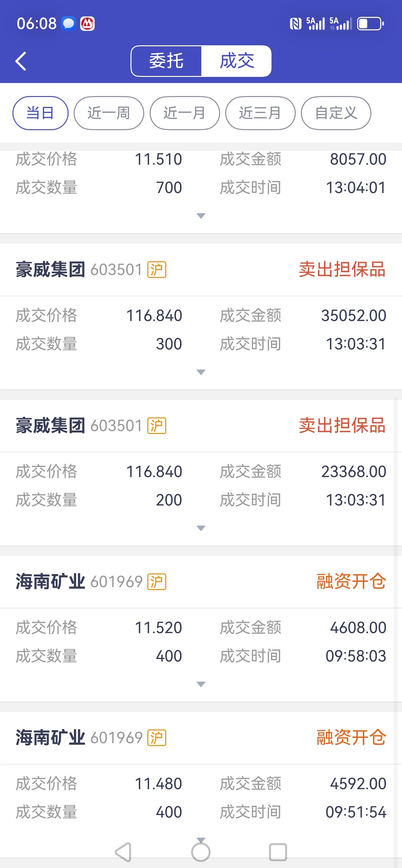Viewport: 402px width, 868px height.
Task: Open the message notification icon in status bar
Action: pyautogui.click(x=68, y=24)
